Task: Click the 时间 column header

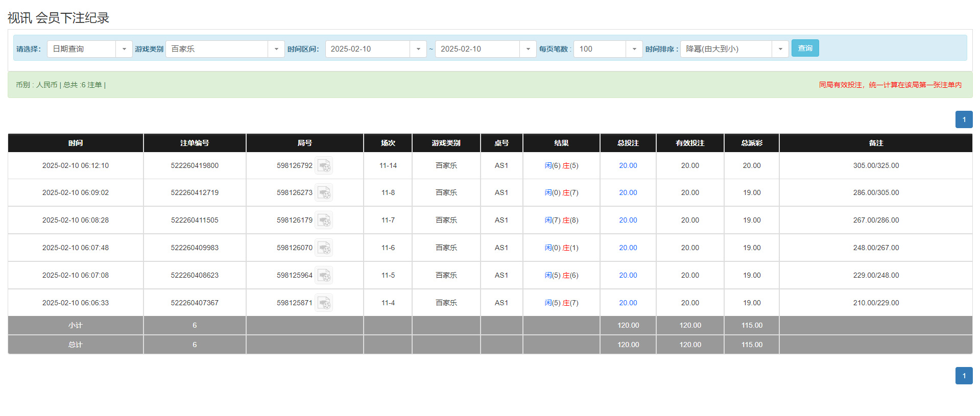Action: pos(76,143)
